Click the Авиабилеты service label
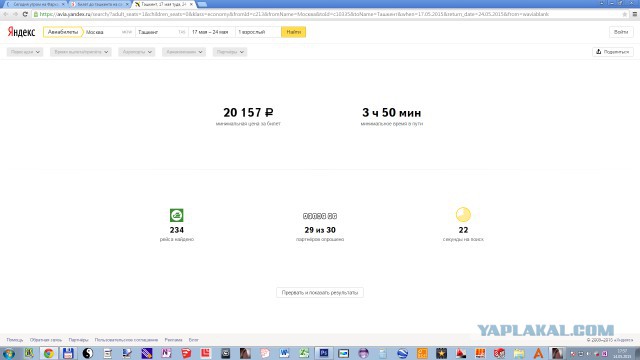The image size is (640, 360). tap(62, 32)
